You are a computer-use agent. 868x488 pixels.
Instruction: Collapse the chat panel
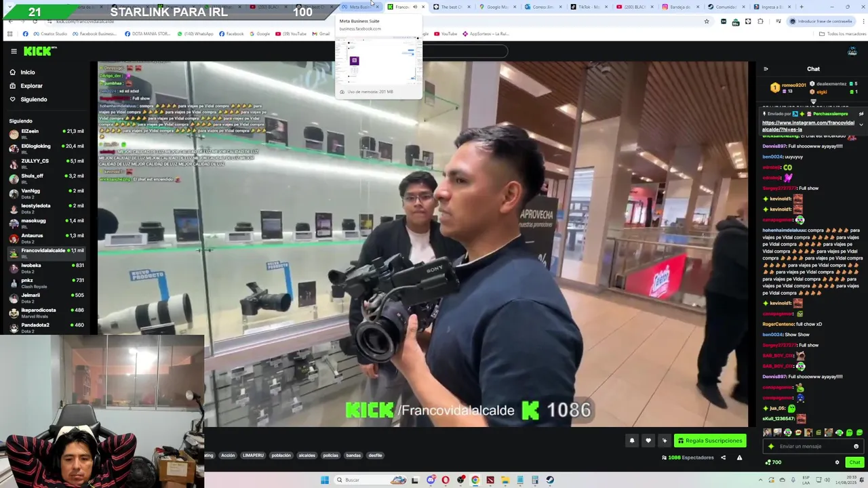(x=766, y=68)
